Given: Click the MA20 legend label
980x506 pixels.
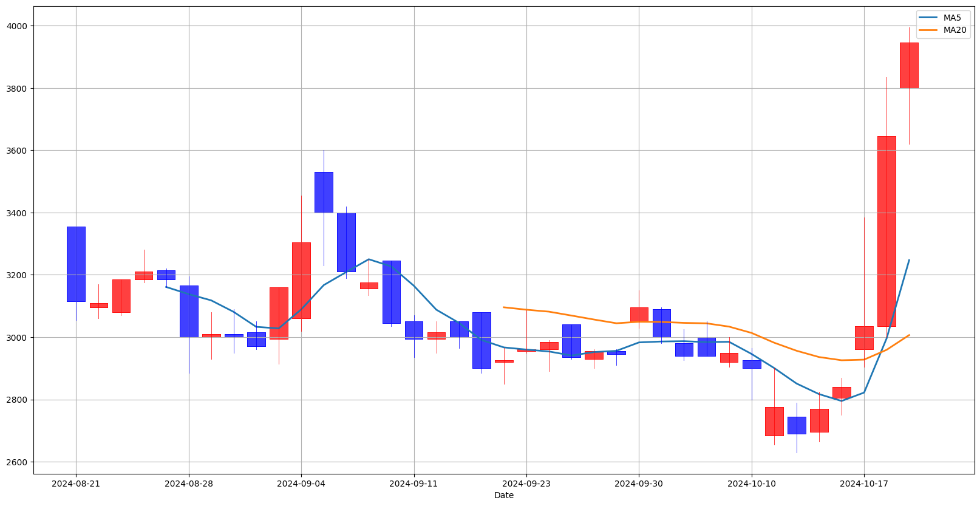Looking at the screenshot, I should pyautogui.click(x=954, y=30).
